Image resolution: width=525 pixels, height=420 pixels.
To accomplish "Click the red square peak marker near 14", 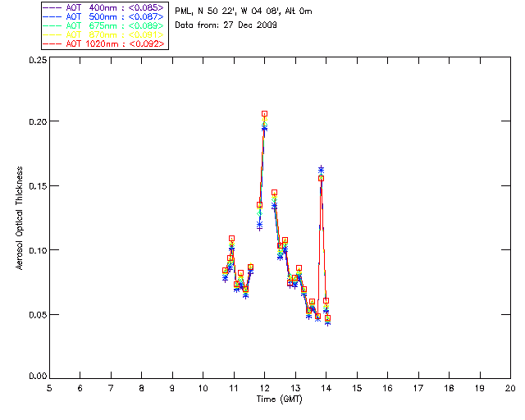I will pyautogui.click(x=321, y=179).
